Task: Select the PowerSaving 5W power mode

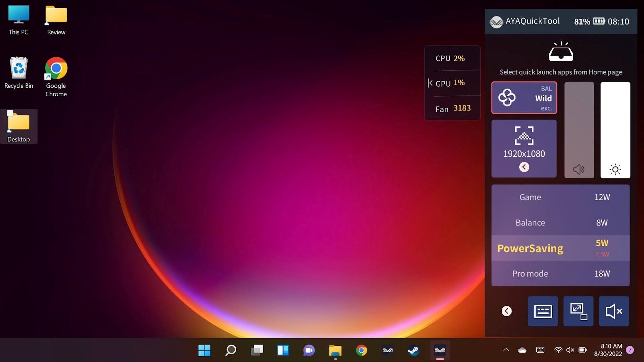Action: [x=560, y=248]
